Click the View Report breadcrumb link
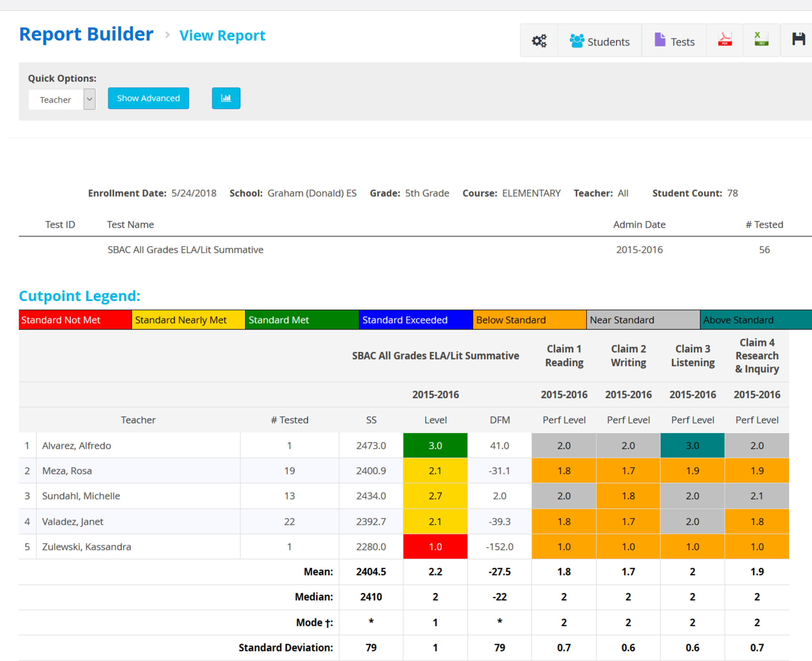This screenshot has width=812, height=661. tap(222, 36)
